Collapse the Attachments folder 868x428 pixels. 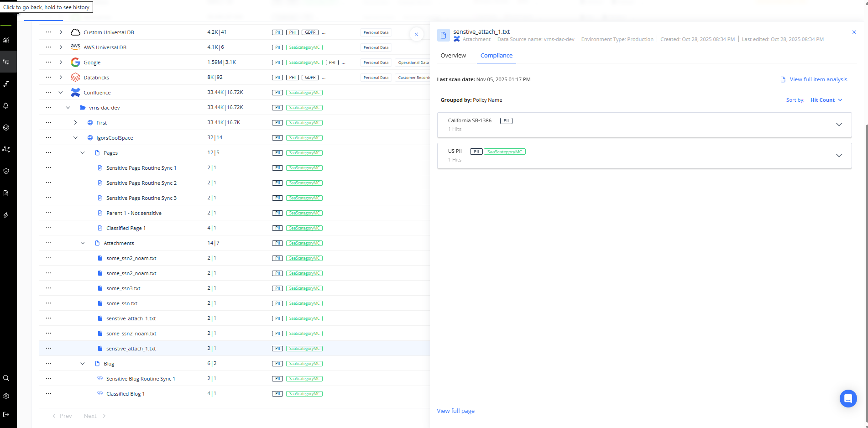[83, 243]
